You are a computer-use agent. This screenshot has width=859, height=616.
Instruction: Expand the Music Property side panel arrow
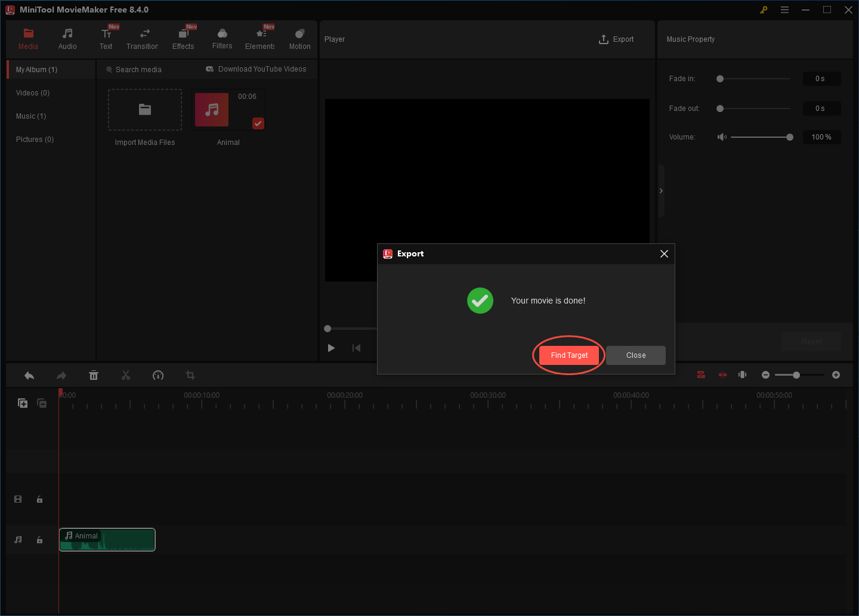[x=661, y=190]
